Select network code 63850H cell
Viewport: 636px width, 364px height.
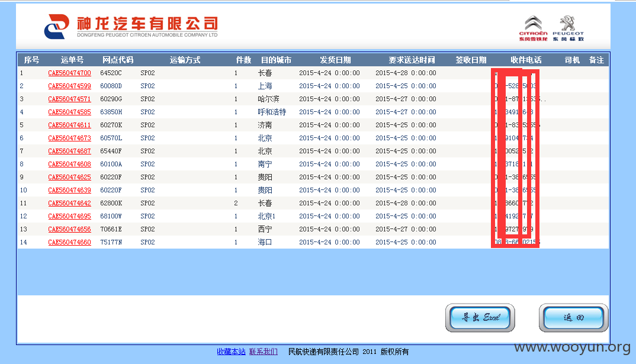click(x=111, y=112)
